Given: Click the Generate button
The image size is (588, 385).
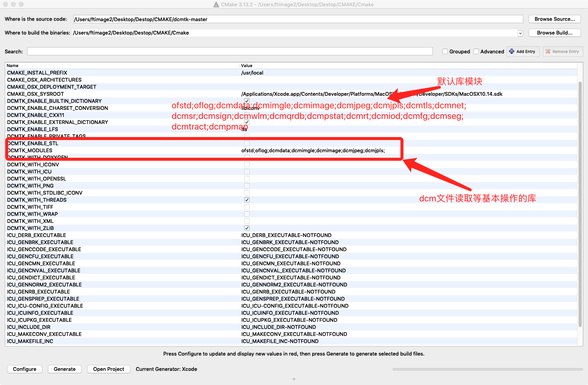Looking at the screenshot, I should [x=65, y=369].
